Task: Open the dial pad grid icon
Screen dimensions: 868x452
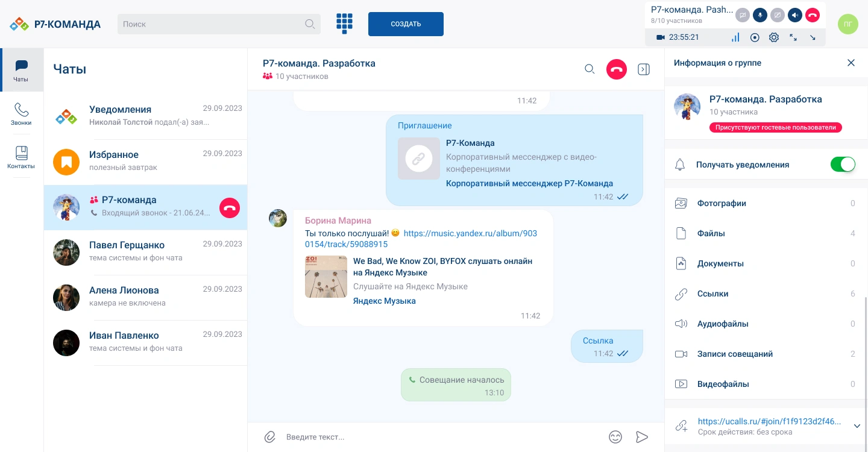Action: point(344,24)
